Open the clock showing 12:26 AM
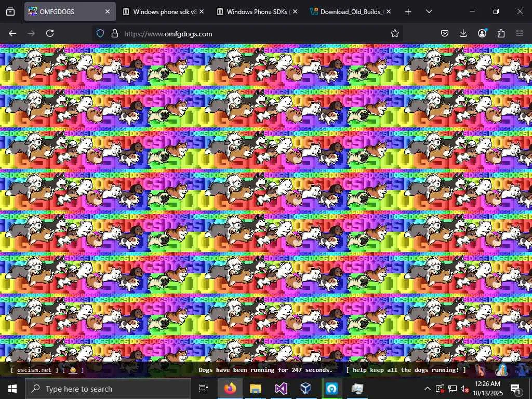 tap(487, 389)
